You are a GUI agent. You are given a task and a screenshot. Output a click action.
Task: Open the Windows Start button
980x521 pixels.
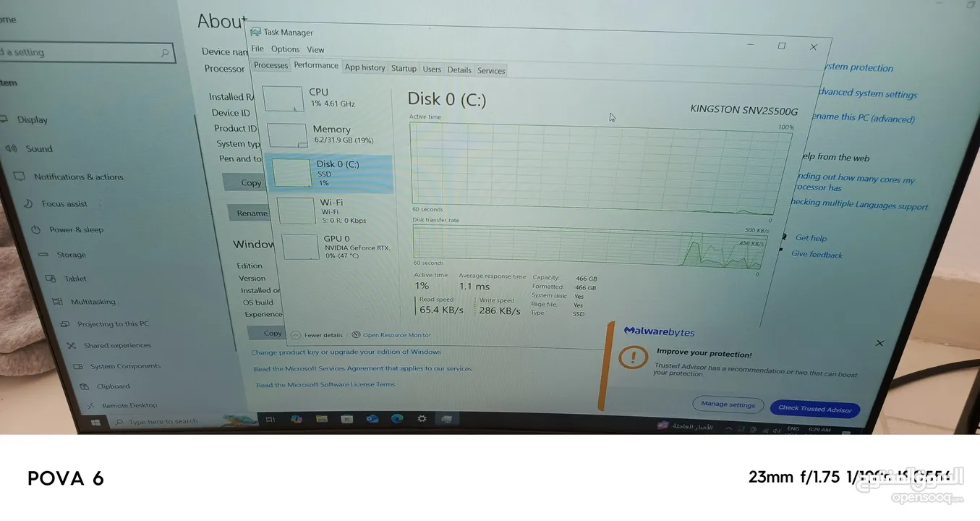[x=95, y=422]
